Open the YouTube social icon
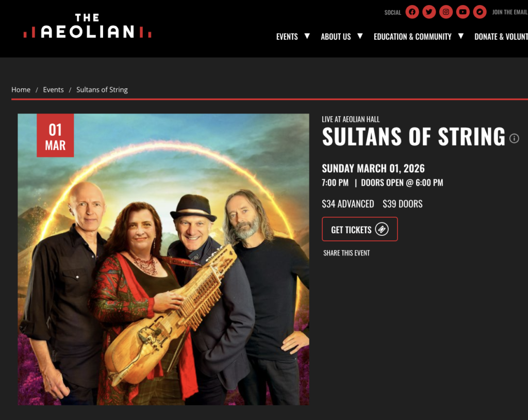This screenshot has width=528, height=420. click(x=463, y=12)
